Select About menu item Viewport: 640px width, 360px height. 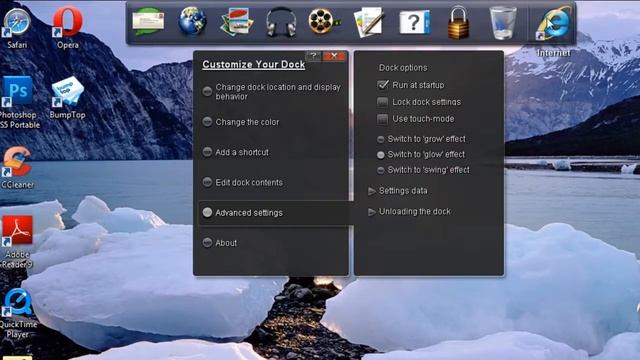(220, 243)
